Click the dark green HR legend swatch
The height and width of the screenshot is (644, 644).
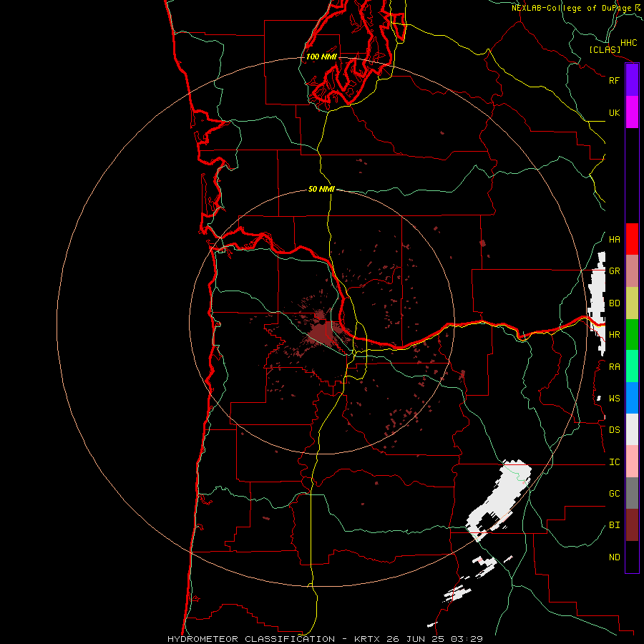632,335
